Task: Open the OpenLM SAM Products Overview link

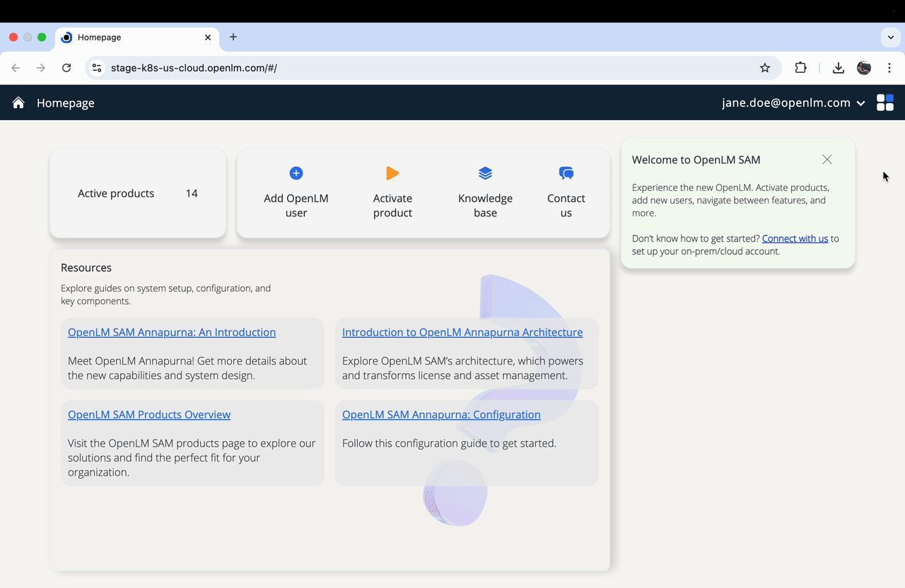Action: coord(149,414)
